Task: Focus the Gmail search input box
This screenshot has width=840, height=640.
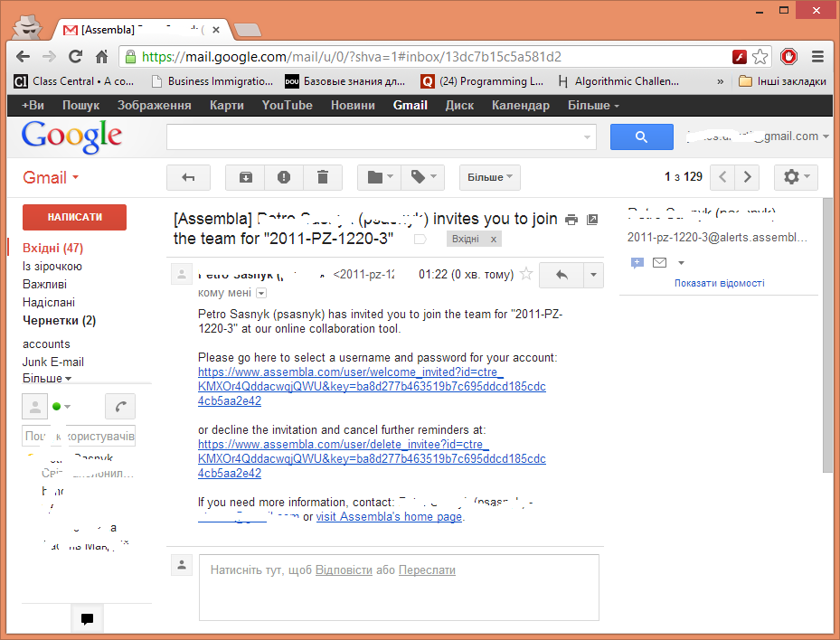Action: [375, 137]
